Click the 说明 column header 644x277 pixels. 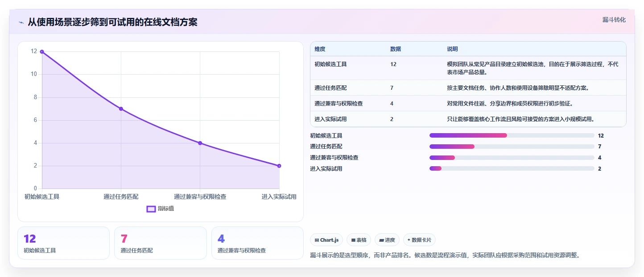point(452,49)
